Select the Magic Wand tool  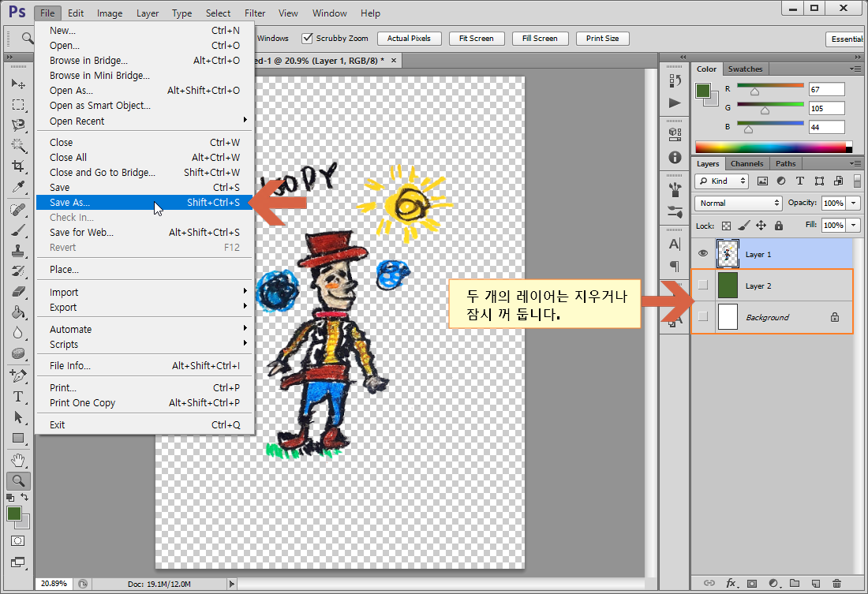[x=18, y=146]
